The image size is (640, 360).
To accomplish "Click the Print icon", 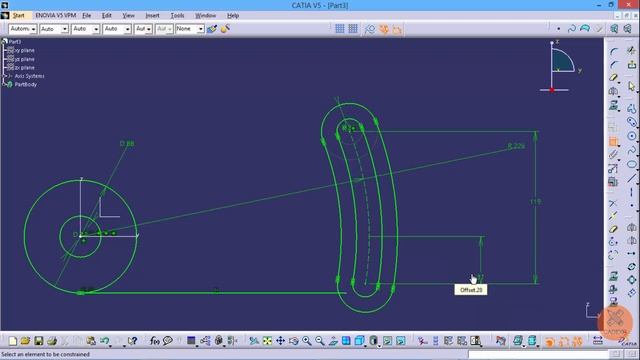I will point(52,341).
